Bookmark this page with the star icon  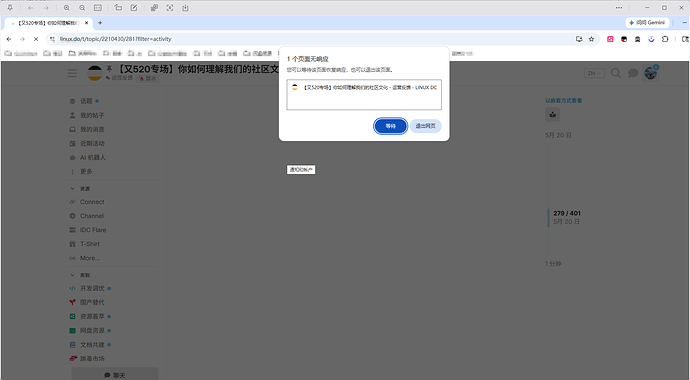(591, 39)
